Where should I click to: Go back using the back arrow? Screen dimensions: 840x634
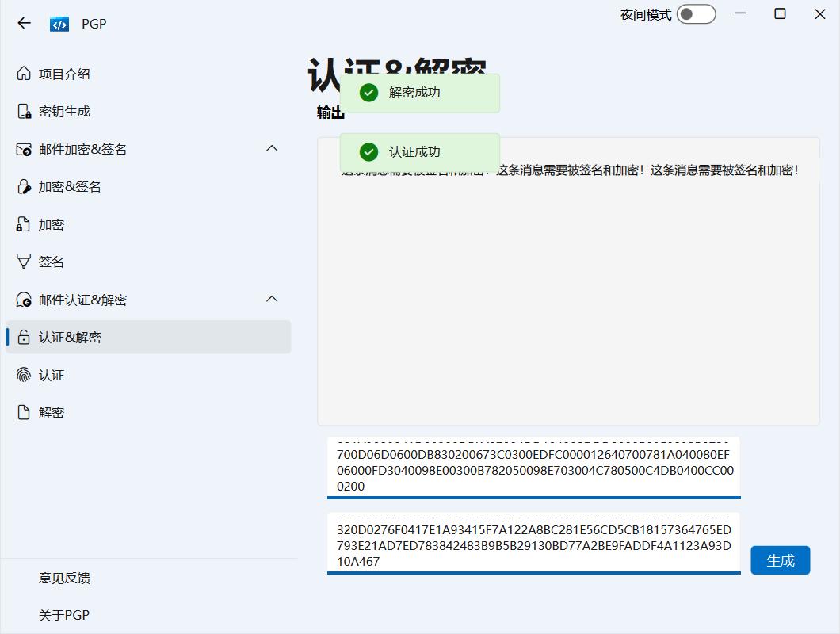click(x=24, y=23)
